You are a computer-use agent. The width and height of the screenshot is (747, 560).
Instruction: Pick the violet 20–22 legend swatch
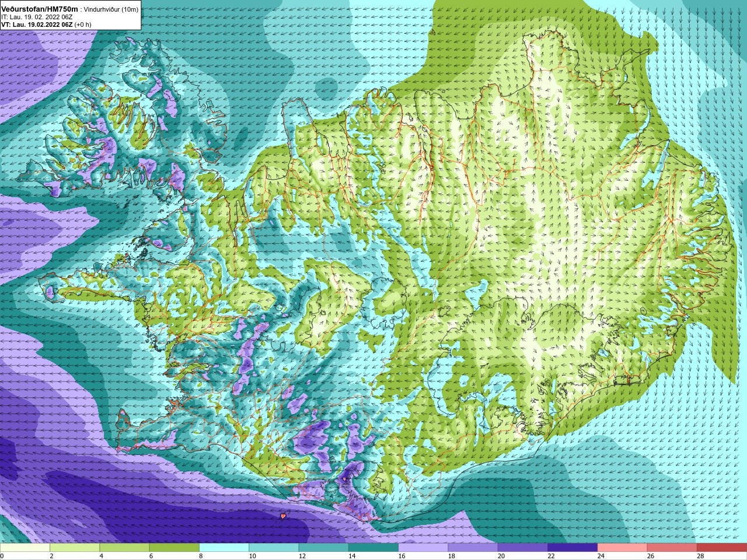(x=523, y=548)
